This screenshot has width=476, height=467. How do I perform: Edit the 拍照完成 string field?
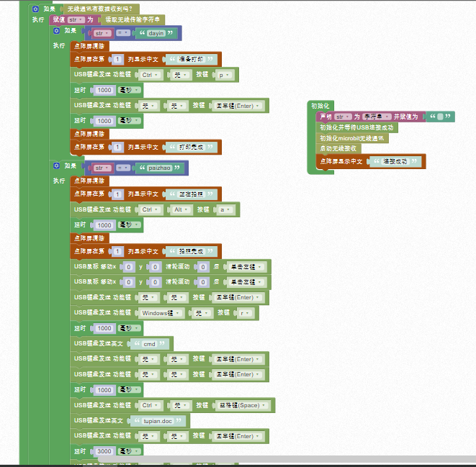[192, 251]
